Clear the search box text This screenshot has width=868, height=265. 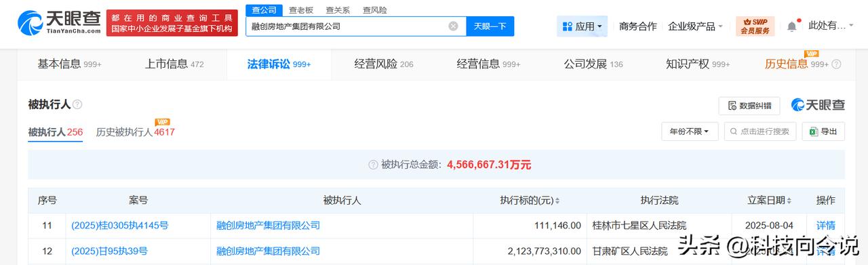point(453,26)
